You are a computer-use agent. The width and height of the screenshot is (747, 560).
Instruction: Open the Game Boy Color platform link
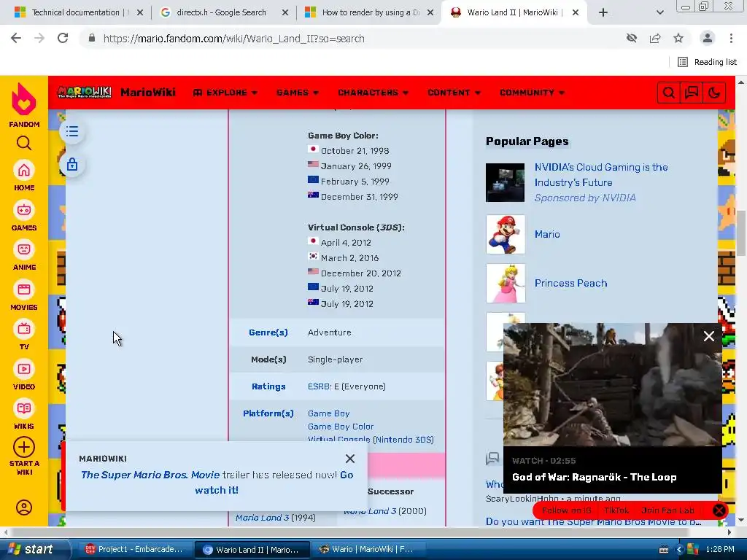coord(341,427)
